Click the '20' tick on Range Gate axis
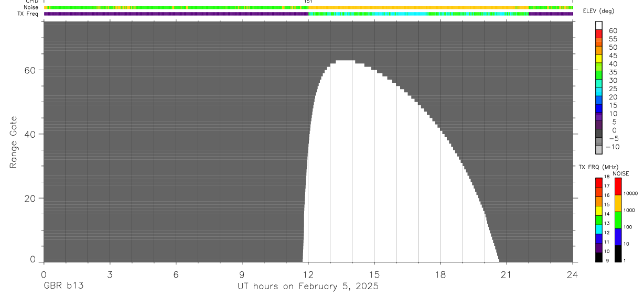Screen dimensions: 644x297 pyautogui.click(x=30, y=199)
